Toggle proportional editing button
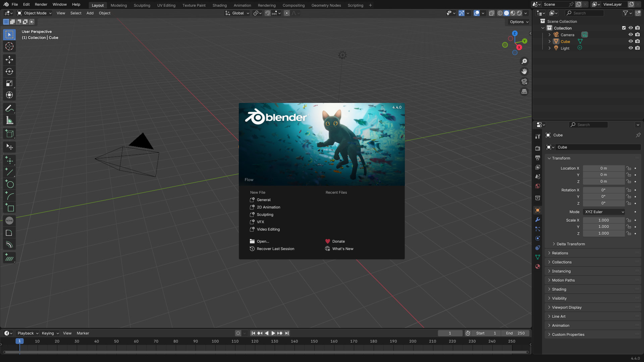The image size is (644, 362). pos(287,13)
